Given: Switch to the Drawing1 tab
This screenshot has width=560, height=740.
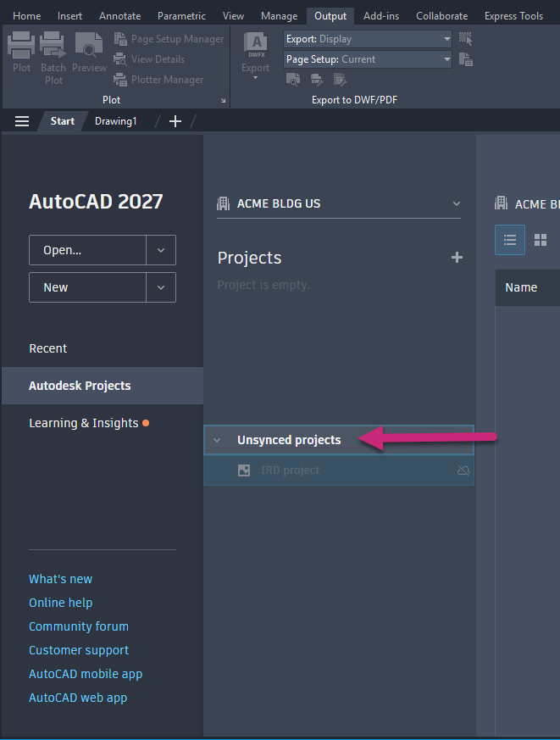Looking at the screenshot, I should [115, 121].
